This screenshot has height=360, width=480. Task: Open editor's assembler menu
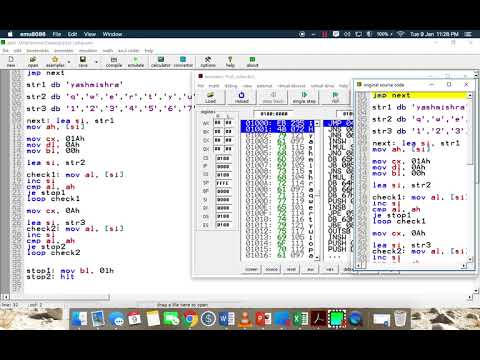pyautogui.click(x=64, y=51)
